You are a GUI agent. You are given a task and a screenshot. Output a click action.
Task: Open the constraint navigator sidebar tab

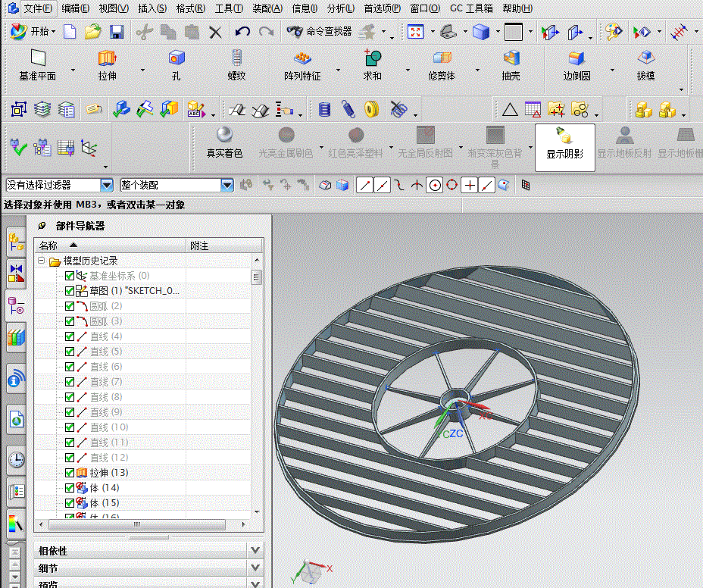pos(16,273)
